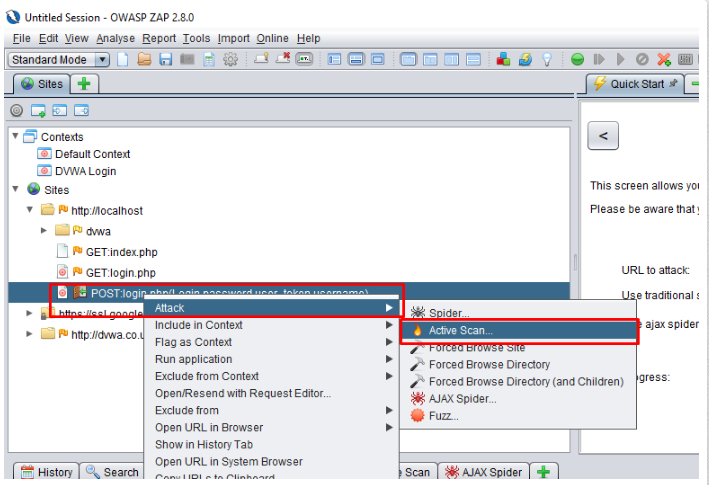Open the Include in Context submenu
Image resolution: width=709 pixels, height=485 pixels.
pyautogui.click(x=271, y=325)
